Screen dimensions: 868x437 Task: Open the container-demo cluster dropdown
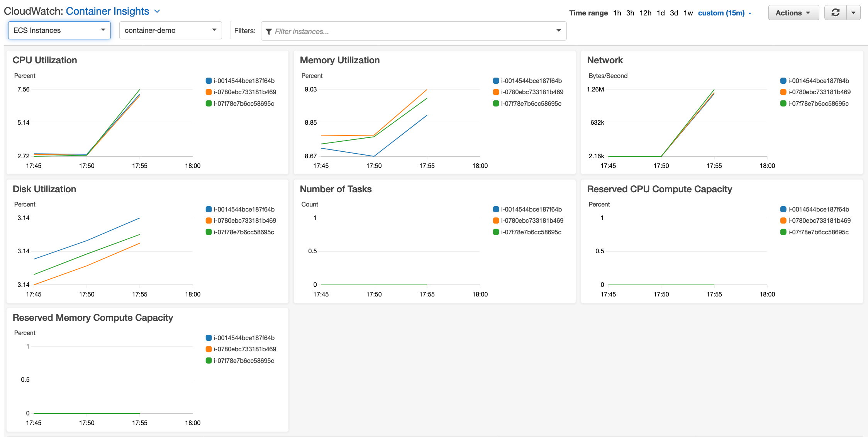pyautogui.click(x=170, y=30)
